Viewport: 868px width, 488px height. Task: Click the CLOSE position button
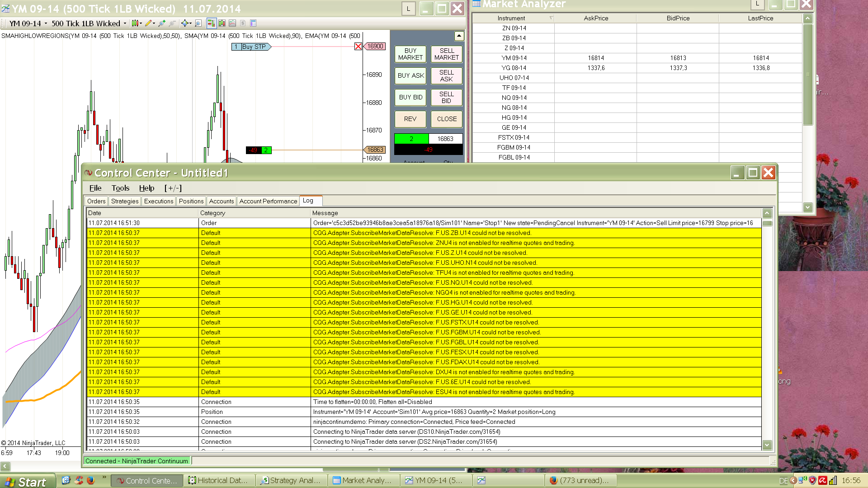tap(446, 119)
